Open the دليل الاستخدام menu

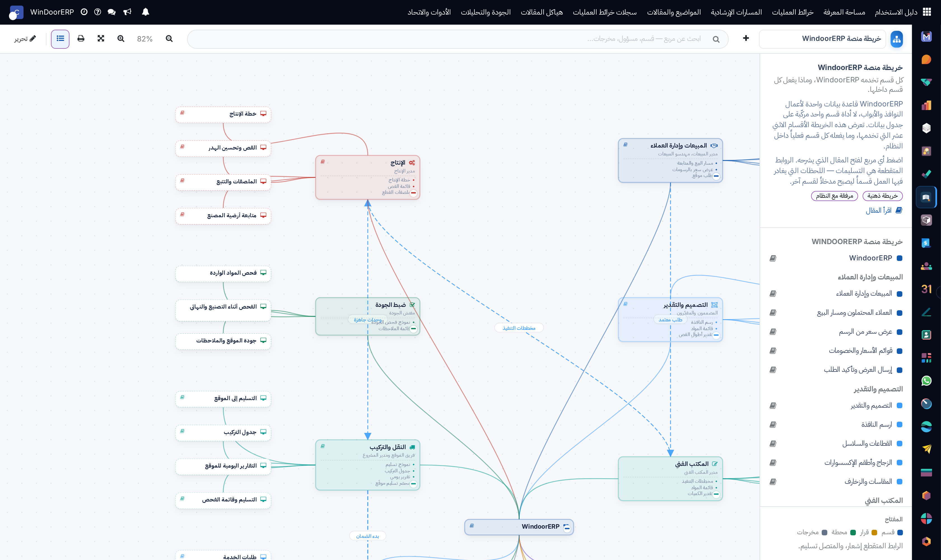point(896,12)
